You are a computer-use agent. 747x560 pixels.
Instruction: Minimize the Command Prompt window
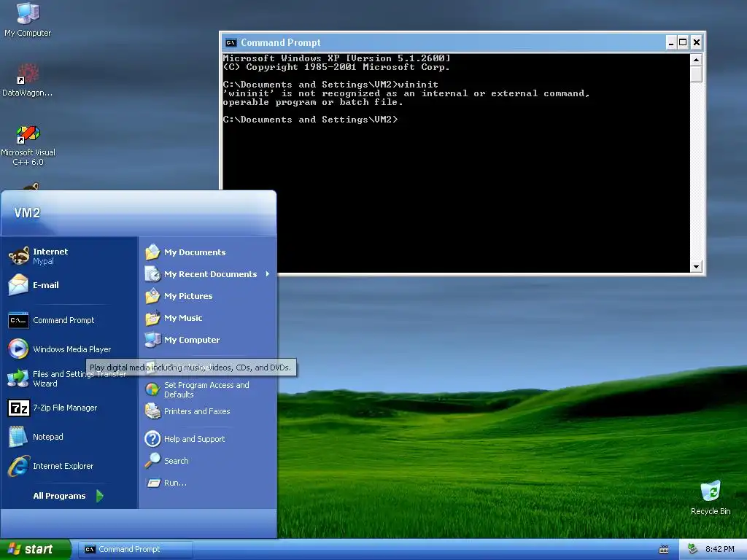point(671,42)
